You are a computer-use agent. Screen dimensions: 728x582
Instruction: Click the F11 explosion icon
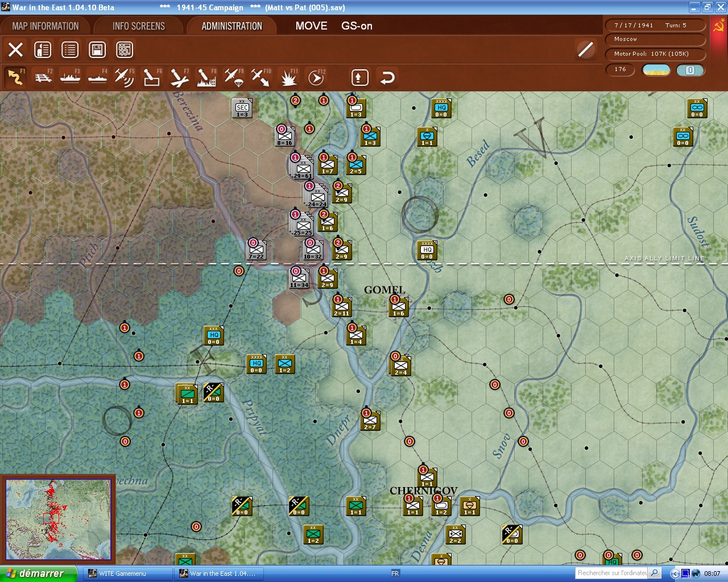pos(289,77)
